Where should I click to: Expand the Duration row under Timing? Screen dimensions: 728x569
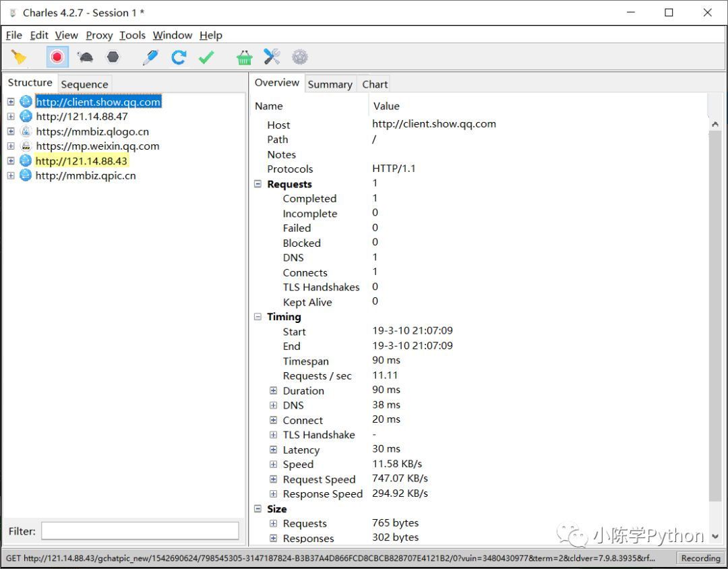click(273, 390)
